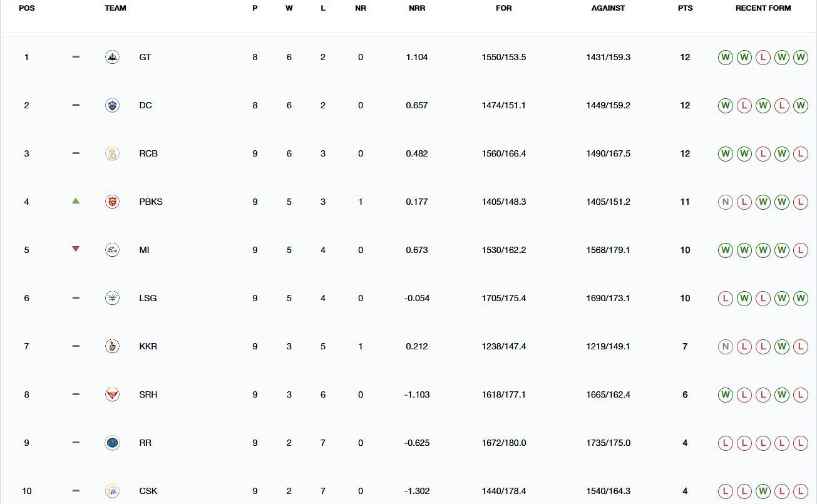Click KKR points value 7
This screenshot has width=817, height=504.
click(685, 346)
